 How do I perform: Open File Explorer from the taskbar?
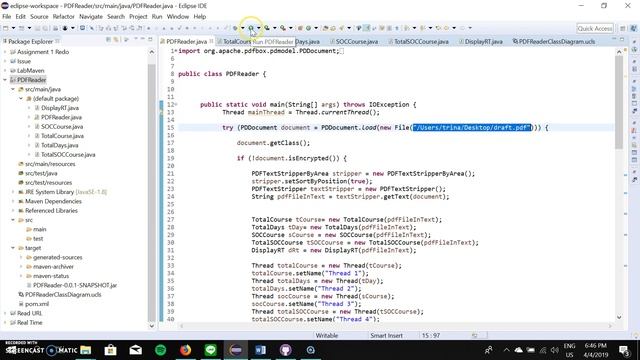pyautogui.click(x=86, y=350)
